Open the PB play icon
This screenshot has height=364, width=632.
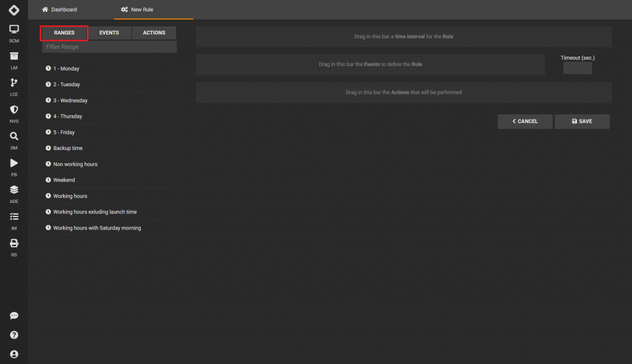tap(14, 163)
